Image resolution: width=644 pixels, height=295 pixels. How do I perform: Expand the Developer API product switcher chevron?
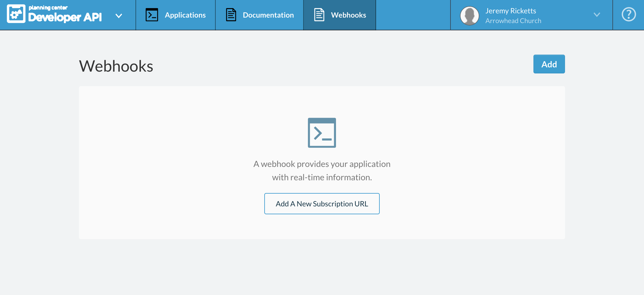pyautogui.click(x=119, y=15)
